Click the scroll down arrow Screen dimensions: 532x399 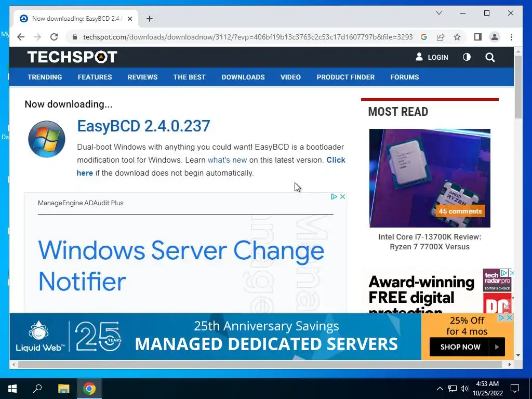[518, 355]
